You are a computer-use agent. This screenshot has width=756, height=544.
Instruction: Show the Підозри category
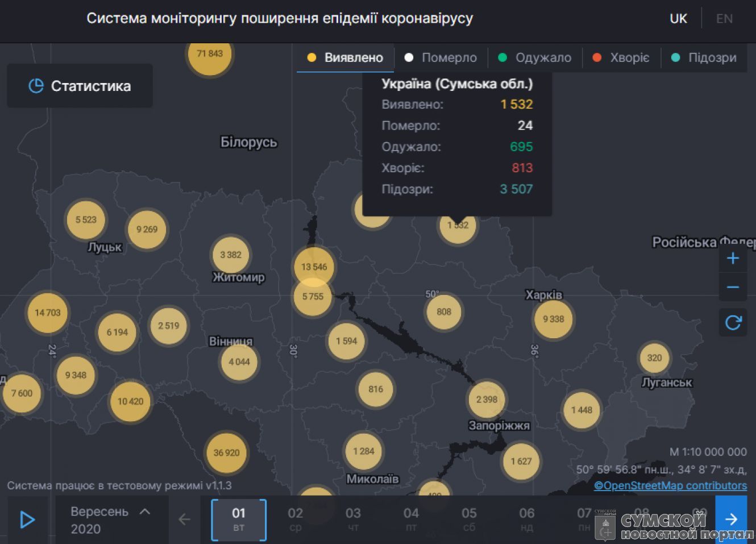point(704,57)
